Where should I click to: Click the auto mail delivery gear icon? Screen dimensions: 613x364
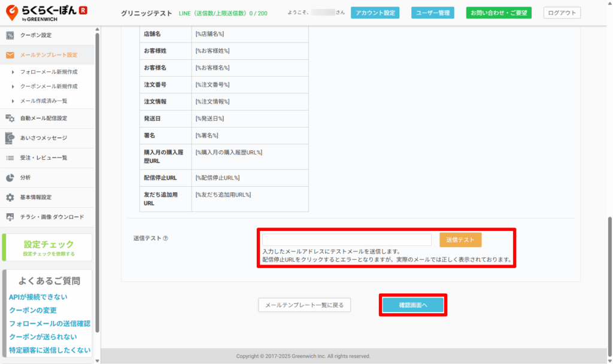(10, 119)
